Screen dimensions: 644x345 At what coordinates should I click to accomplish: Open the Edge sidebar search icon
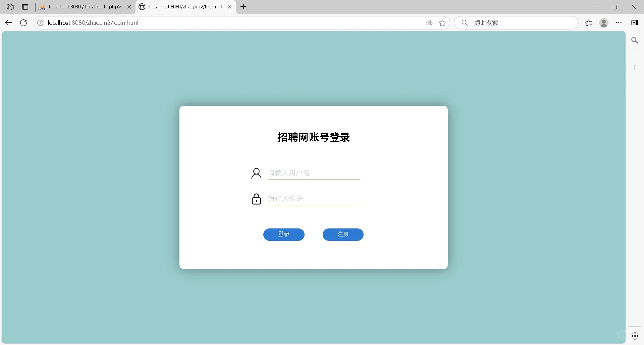pyautogui.click(x=635, y=40)
